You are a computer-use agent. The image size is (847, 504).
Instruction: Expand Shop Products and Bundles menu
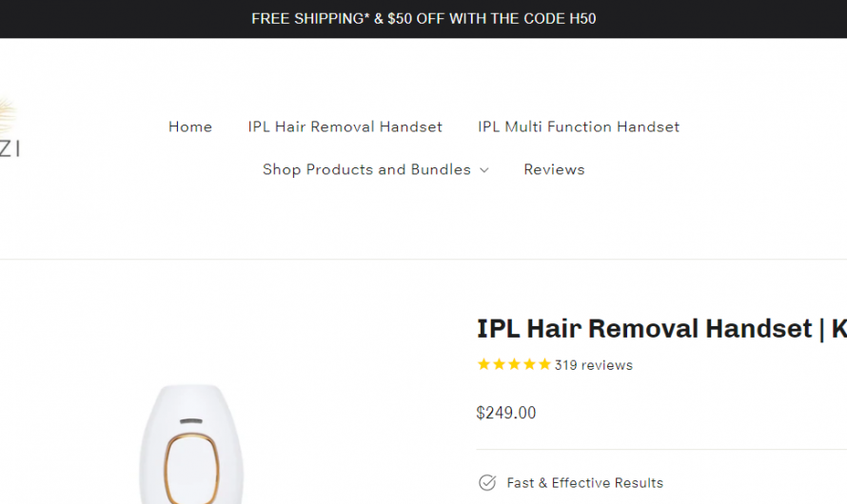(x=375, y=169)
